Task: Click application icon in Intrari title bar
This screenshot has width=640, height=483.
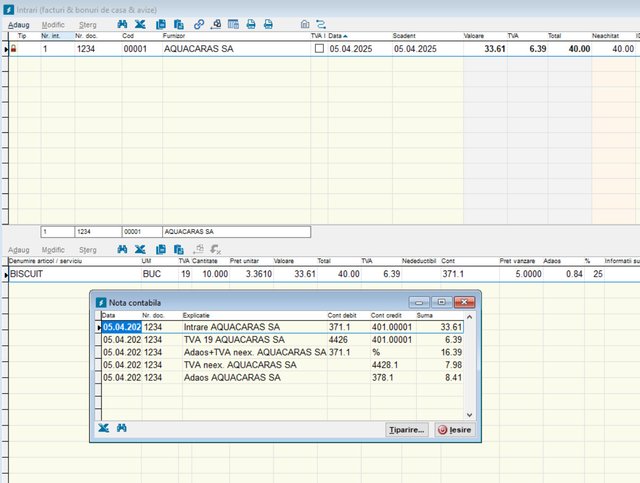Action: tap(8, 9)
